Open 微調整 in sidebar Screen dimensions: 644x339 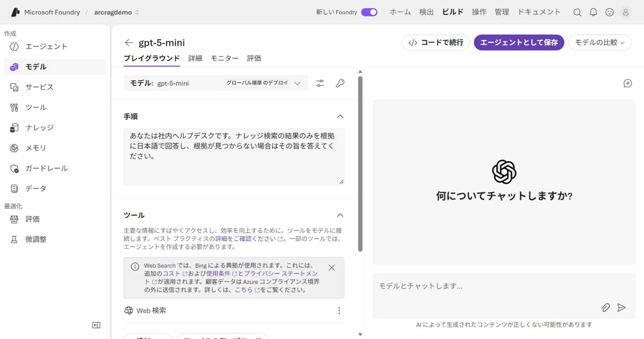pyautogui.click(x=55, y=239)
